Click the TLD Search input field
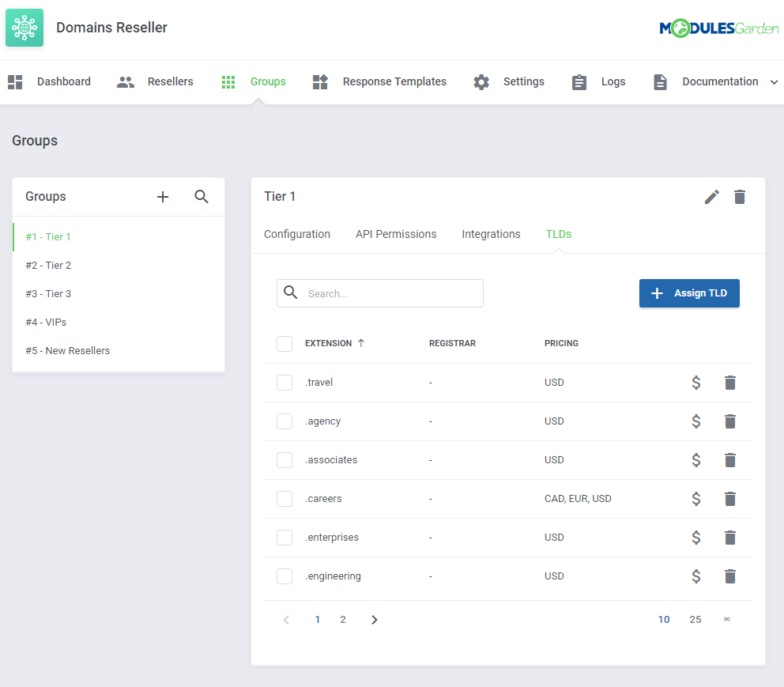Screen dimensions: 784x687 380,293
